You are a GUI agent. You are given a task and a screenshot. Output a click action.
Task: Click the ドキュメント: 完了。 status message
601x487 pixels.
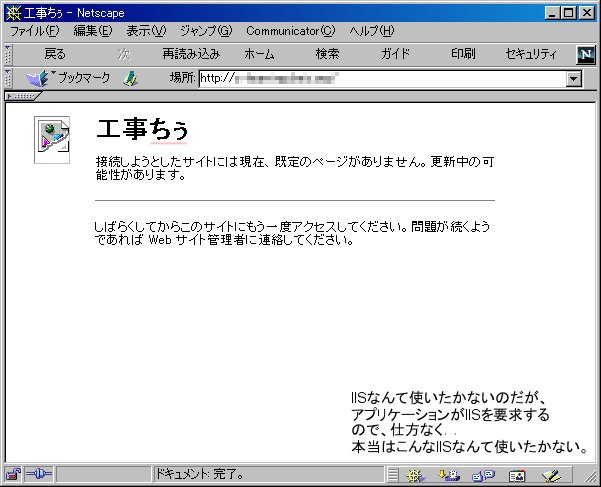pos(199,474)
